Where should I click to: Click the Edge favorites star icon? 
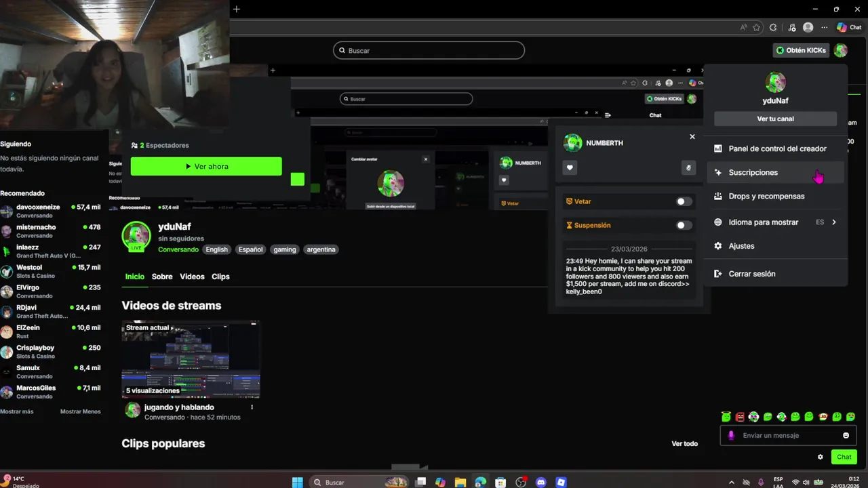point(757,28)
